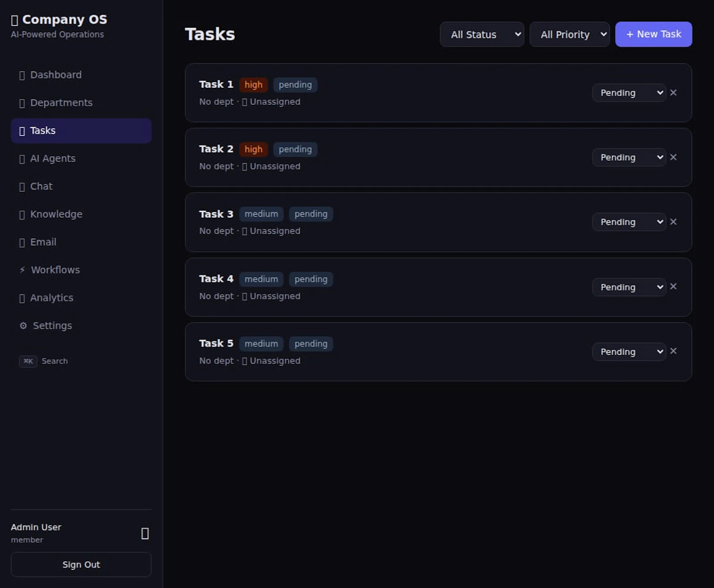Open Workflows from the sidebar
The width and height of the screenshot is (714, 588).
tap(81, 270)
